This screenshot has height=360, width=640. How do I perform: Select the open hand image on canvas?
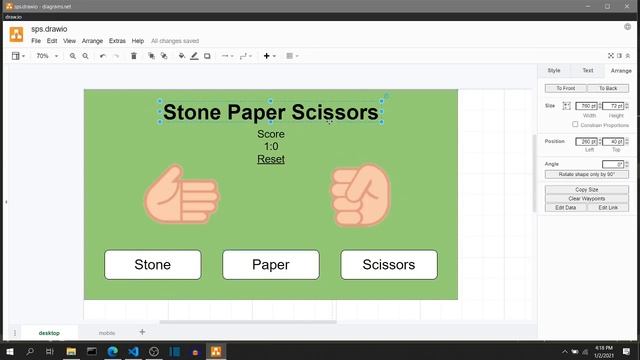coord(182,194)
